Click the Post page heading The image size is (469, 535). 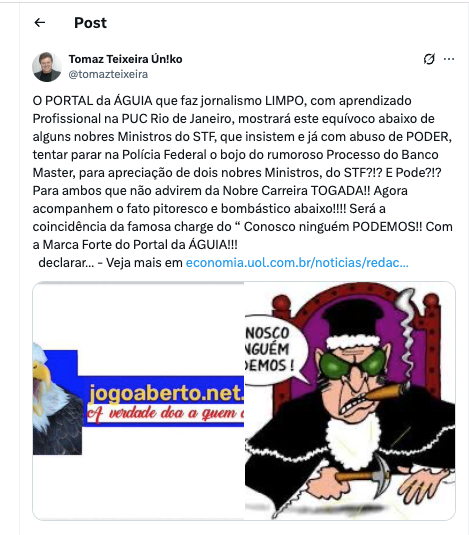tap(90, 23)
